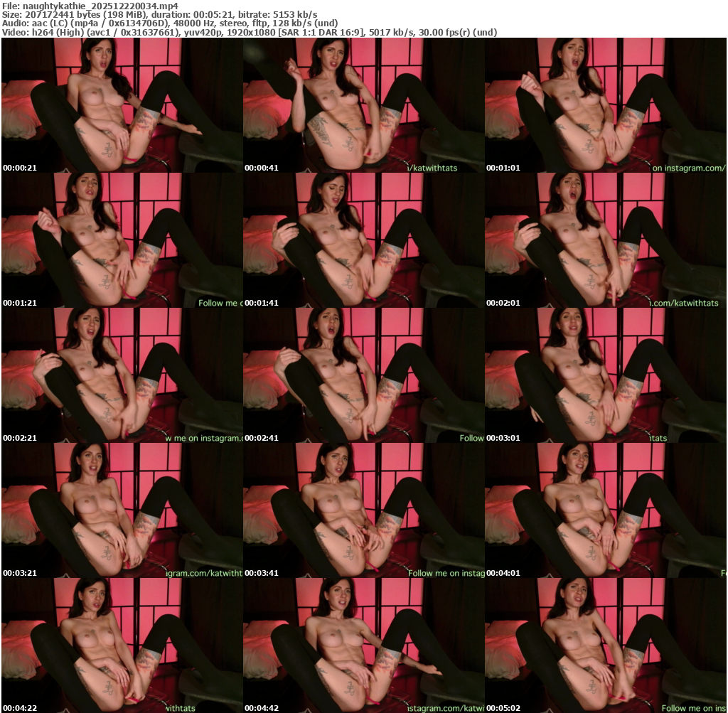728x713 pixels.
Task: Choose the frame stamped 00:02:01
Action: pyautogui.click(x=606, y=240)
